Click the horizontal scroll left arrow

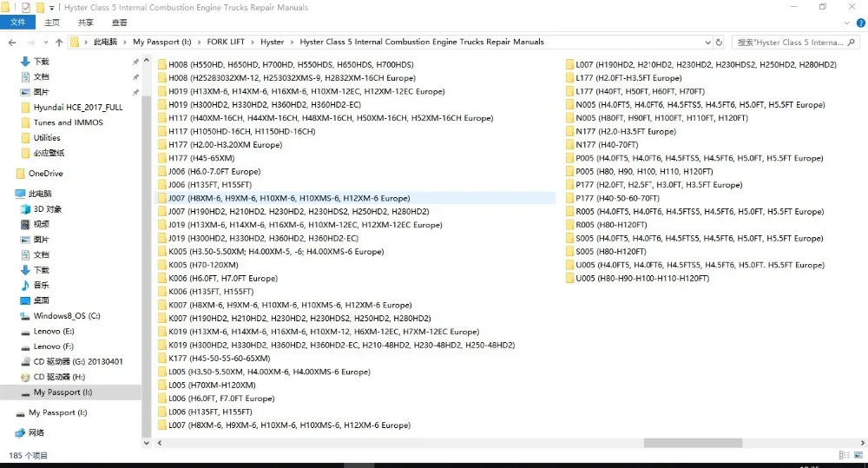tap(160, 443)
